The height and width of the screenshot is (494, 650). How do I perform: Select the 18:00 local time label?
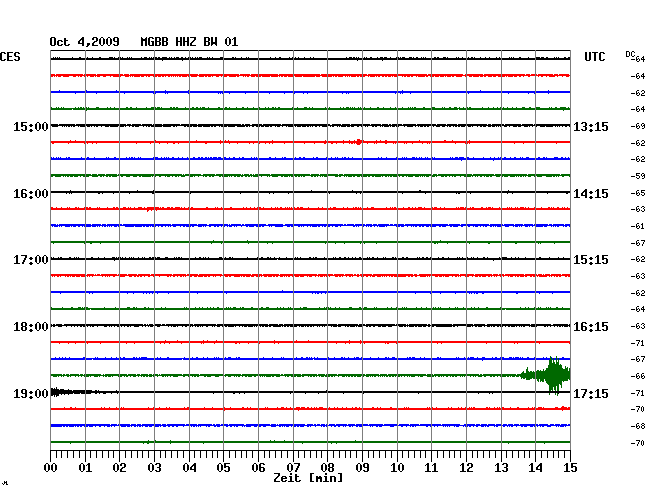31,327
